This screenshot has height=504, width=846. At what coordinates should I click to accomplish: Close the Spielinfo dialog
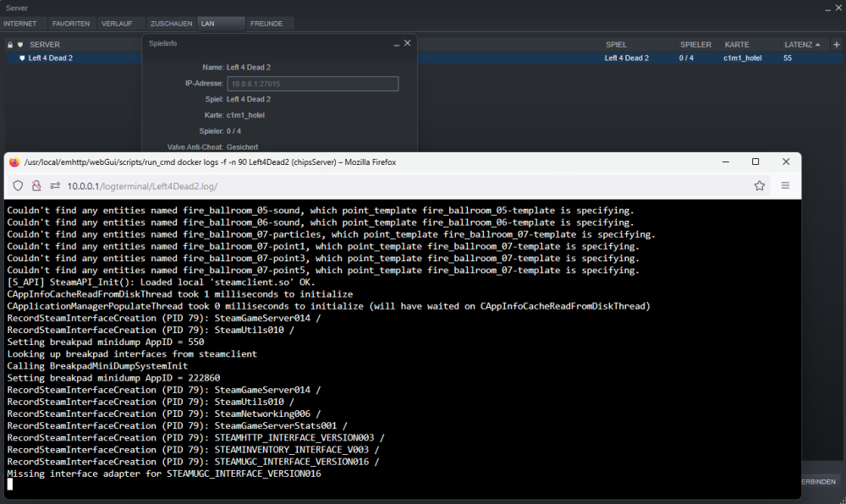point(408,43)
